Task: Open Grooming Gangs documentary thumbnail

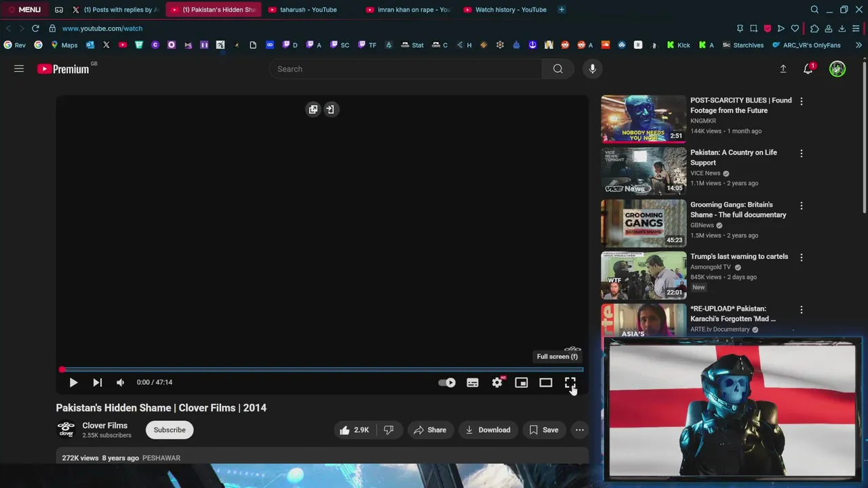Action: click(x=644, y=223)
